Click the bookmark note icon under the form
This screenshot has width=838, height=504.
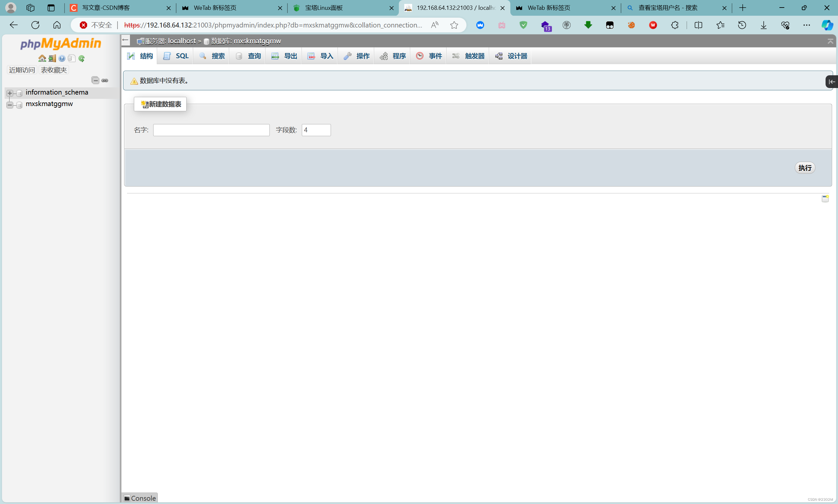pos(825,199)
